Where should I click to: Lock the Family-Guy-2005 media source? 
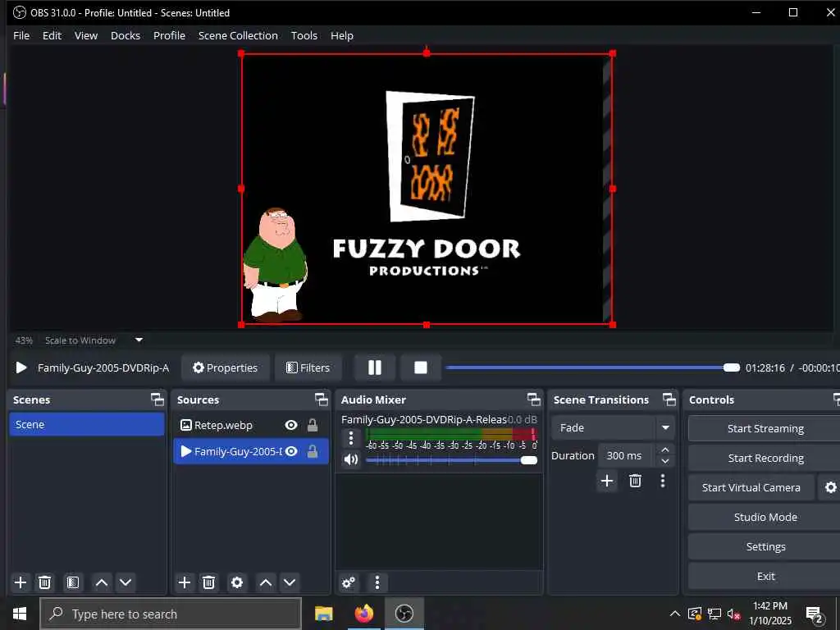(x=313, y=452)
